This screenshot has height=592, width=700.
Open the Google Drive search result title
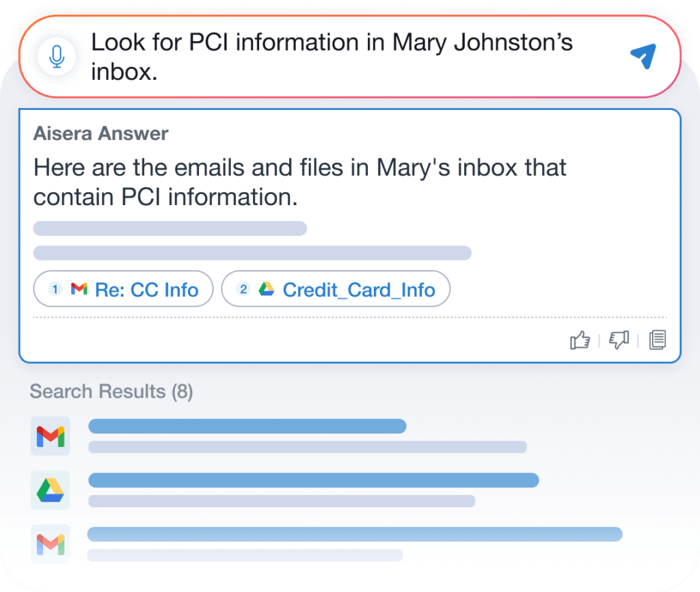point(313,480)
